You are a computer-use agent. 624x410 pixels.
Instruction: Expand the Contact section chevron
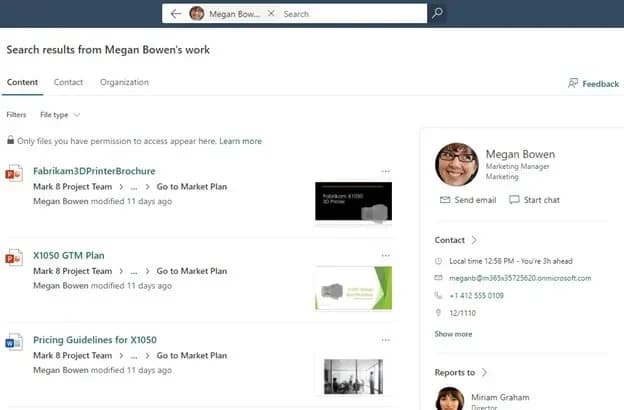tap(474, 240)
